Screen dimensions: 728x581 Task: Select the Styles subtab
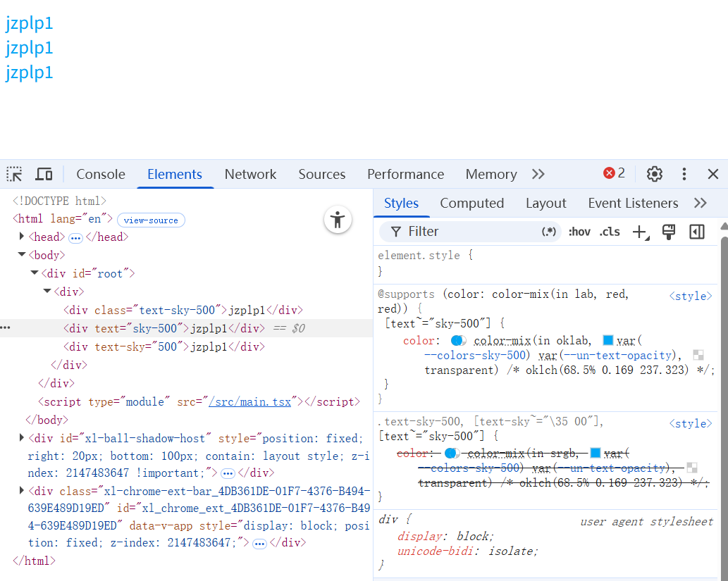[x=401, y=204]
